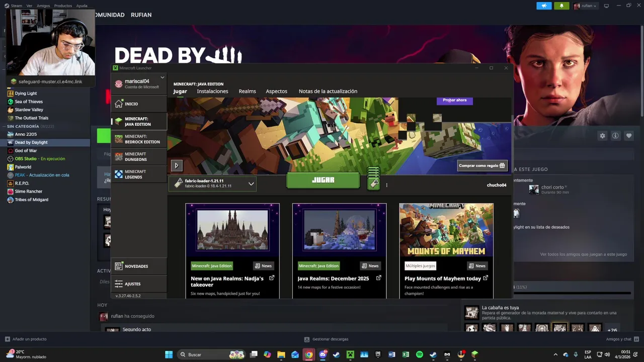Open Steam announcements megaphone icon
The image size is (644, 362).
pos(544,6)
